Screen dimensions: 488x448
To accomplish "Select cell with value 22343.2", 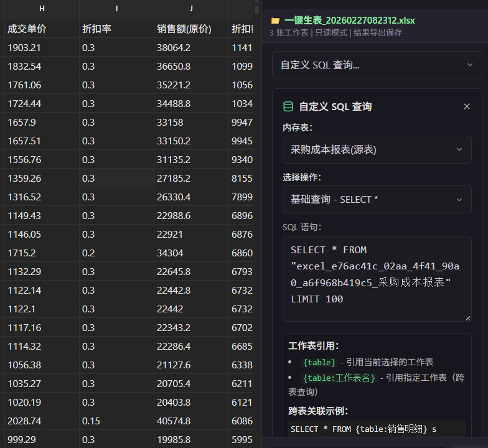I will coord(192,327).
